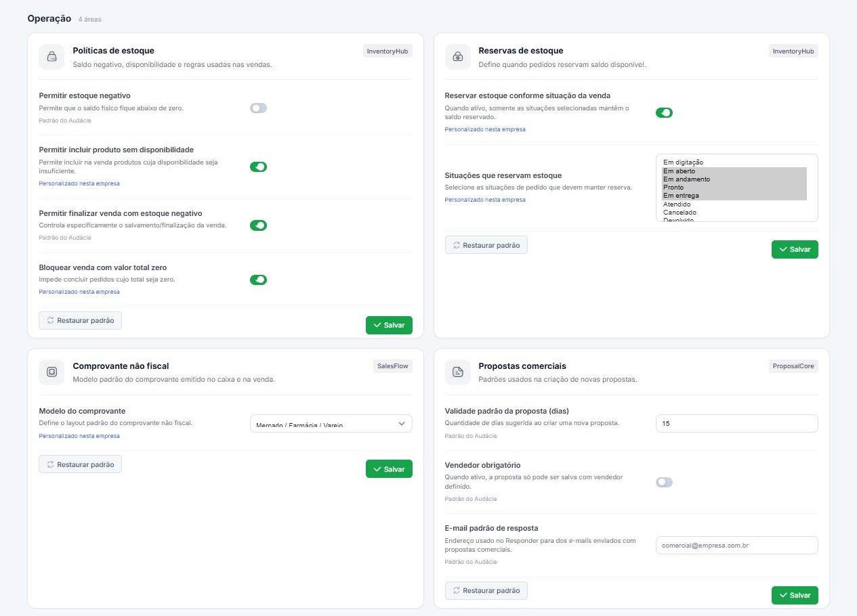Select 'Em entrega' in situations list
The height and width of the screenshot is (616, 857).
point(734,196)
